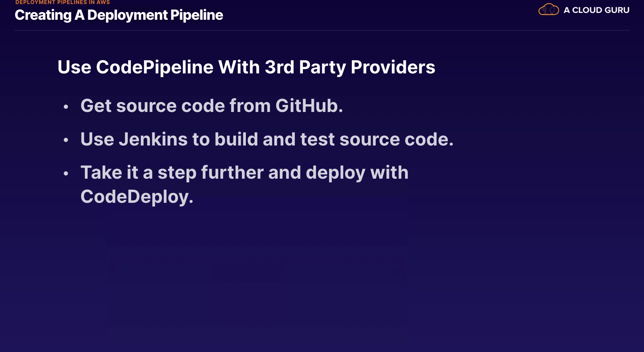Click the "A CLOUD GURU" brand text
Viewport: 644px width, 352px height.
click(596, 10)
